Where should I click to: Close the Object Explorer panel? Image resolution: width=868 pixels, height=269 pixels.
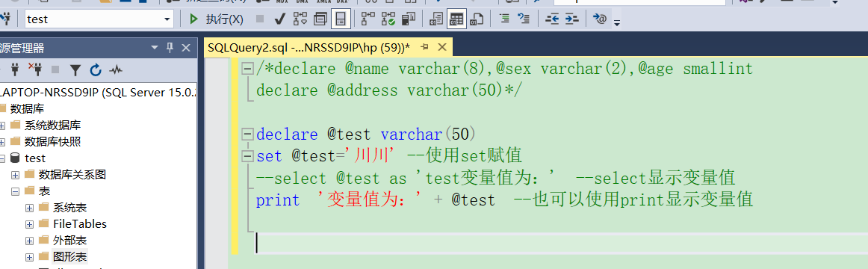pos(186,48)
